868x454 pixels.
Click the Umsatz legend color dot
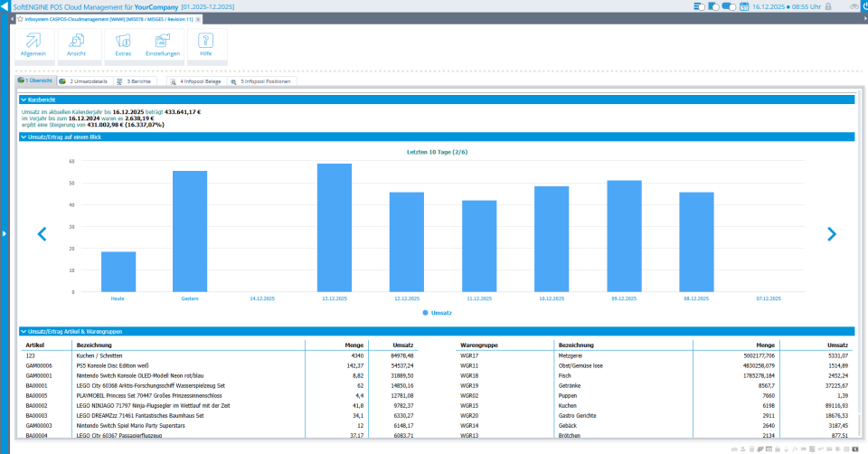tap(425, 313)
